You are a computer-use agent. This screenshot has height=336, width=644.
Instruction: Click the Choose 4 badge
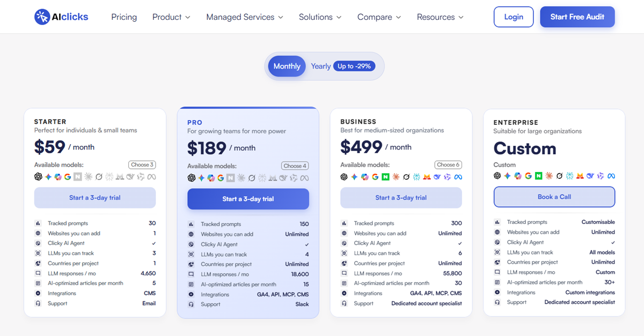[295, 166]
